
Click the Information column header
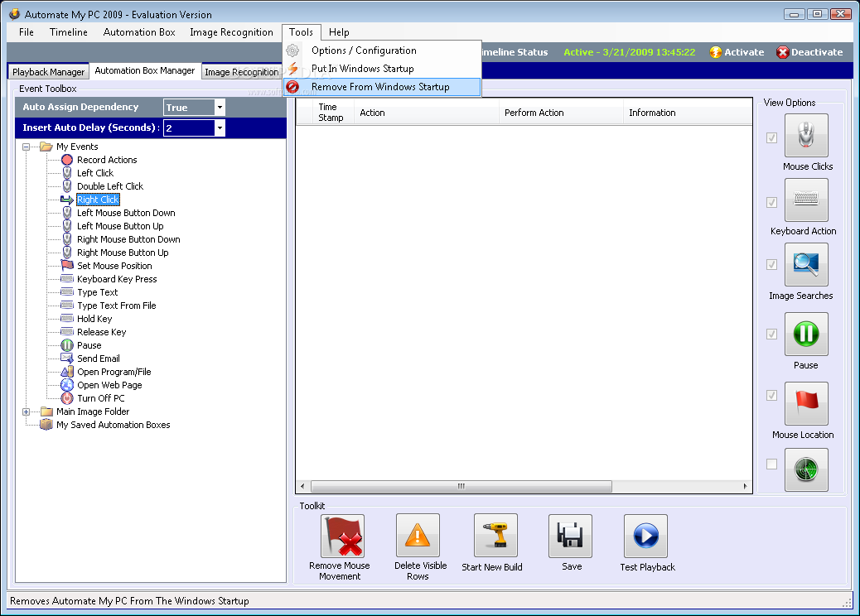[x=687, y=113]
